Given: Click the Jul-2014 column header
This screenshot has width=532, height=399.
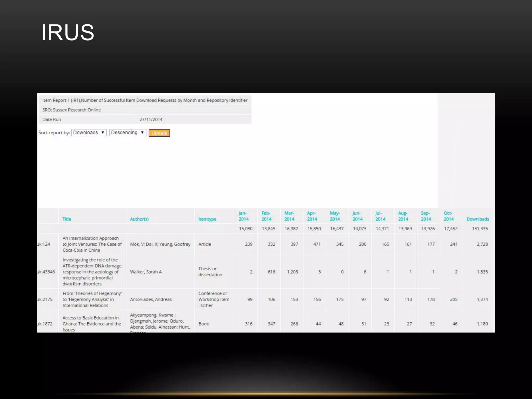Looking at the screenshot, I should pyautogui.click(x=380, y=216).
